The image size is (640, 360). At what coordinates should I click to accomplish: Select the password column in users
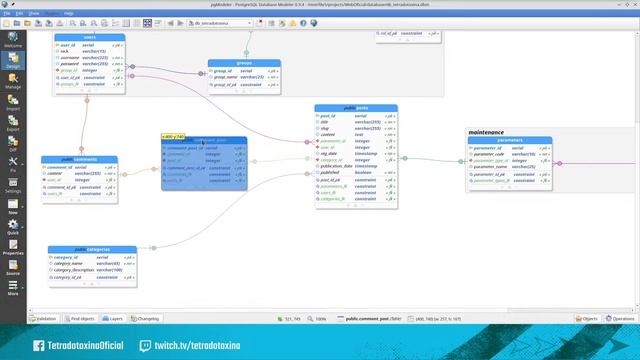90,64
